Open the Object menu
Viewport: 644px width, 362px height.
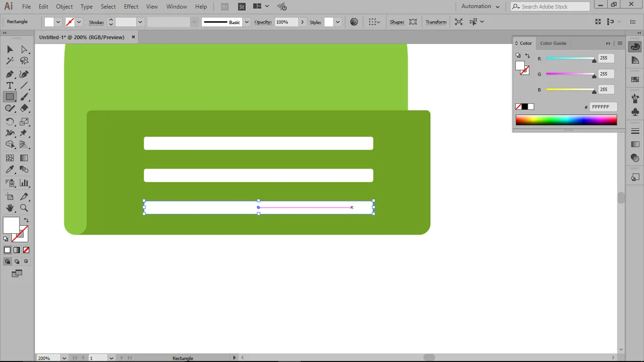pyautogui.click(x=64, y=7)
